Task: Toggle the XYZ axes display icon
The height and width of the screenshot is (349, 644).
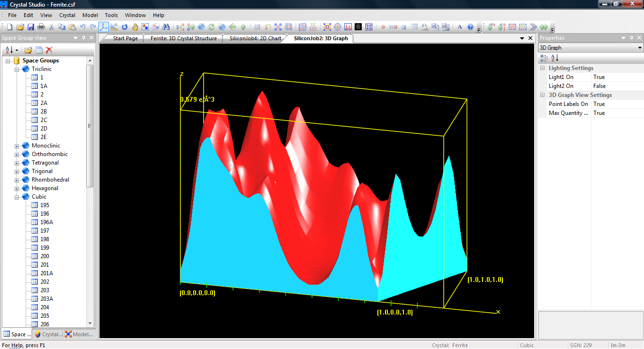Action: click(104, 27)
